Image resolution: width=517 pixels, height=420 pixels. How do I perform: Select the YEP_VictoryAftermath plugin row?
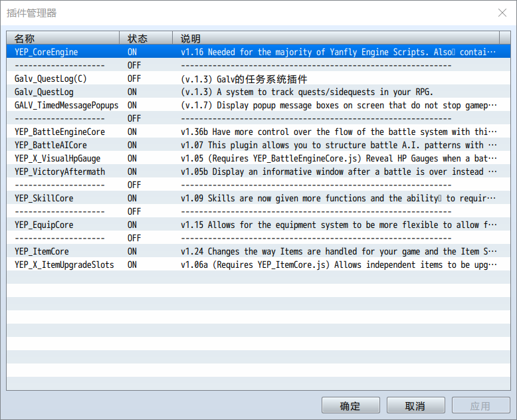[x=258, y=171]
